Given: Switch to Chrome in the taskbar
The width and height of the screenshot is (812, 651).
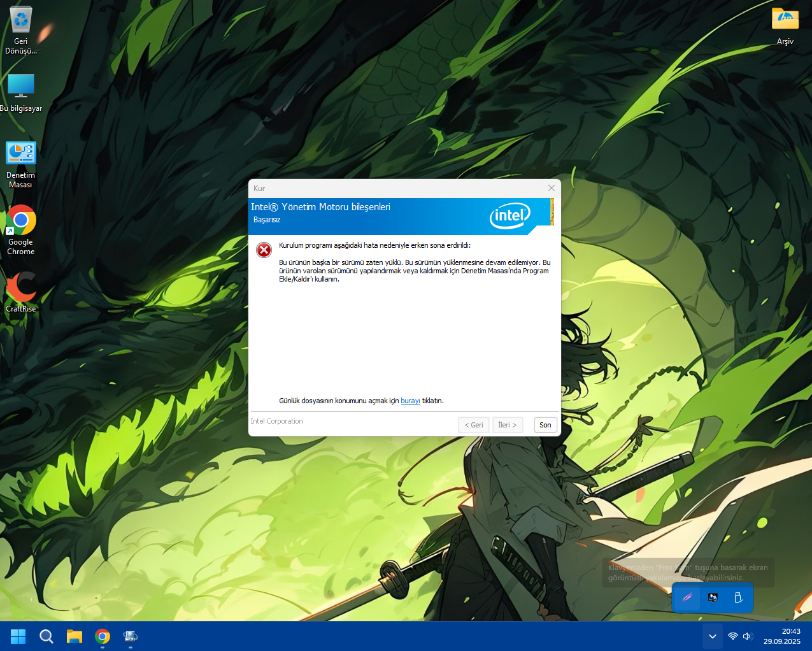Looking at the screenshot, I should pyautogui.click(x=103, y=636).
